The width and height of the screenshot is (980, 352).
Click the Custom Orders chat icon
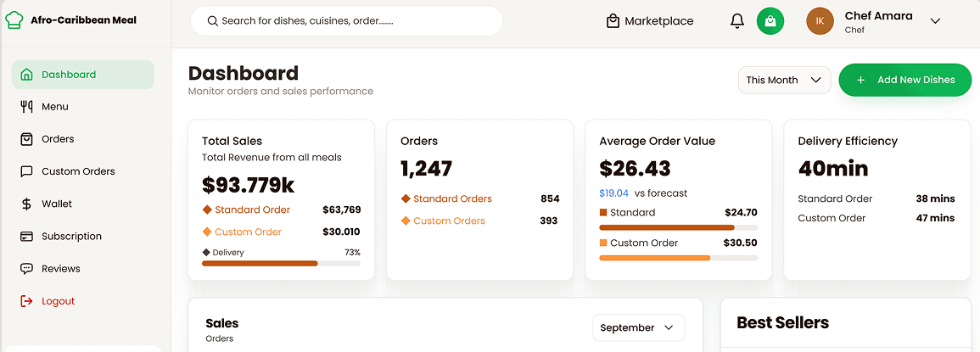tap(26, 171)
